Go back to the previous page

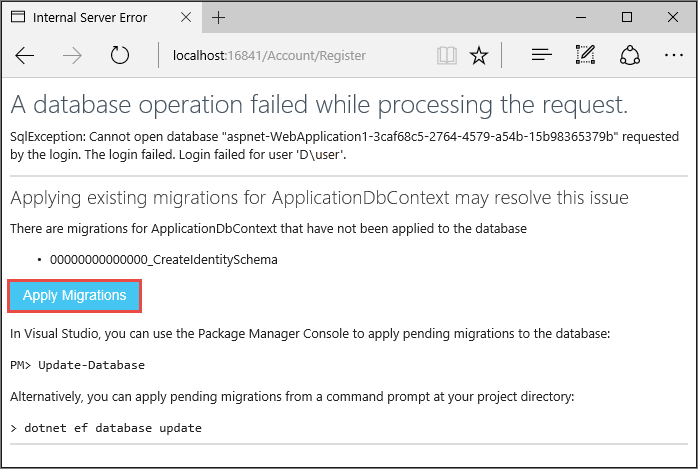pos(25,56)
